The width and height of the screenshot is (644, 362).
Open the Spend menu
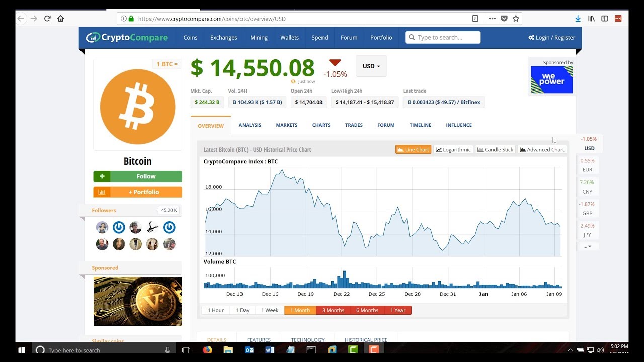(x=319, y=37)
